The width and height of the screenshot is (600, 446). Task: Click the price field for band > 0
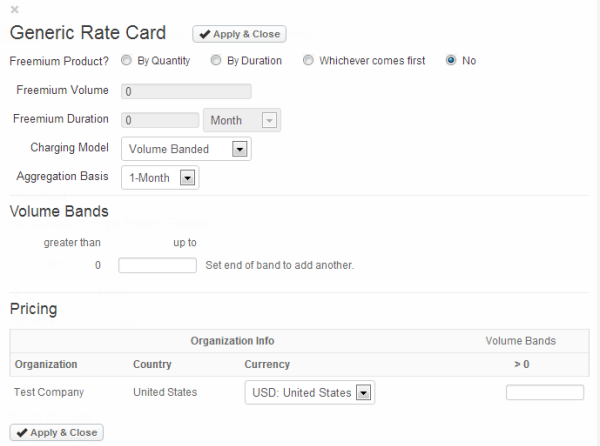pyautogui.click(x=544, y=393)
